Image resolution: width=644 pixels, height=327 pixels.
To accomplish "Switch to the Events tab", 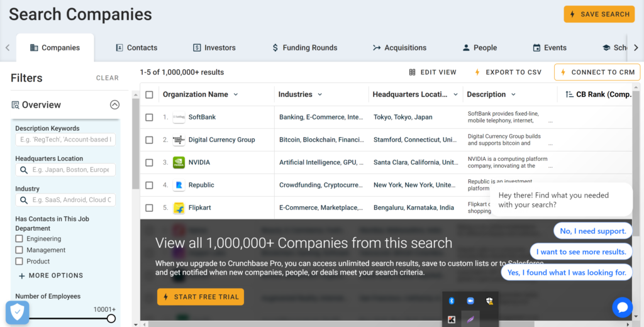I will pyautogui.click(x=550, y=48).
